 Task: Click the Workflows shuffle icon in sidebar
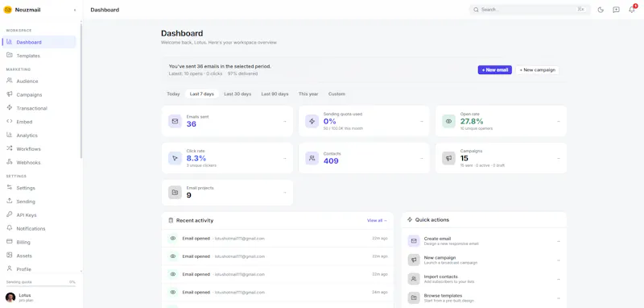pos(10,148)
